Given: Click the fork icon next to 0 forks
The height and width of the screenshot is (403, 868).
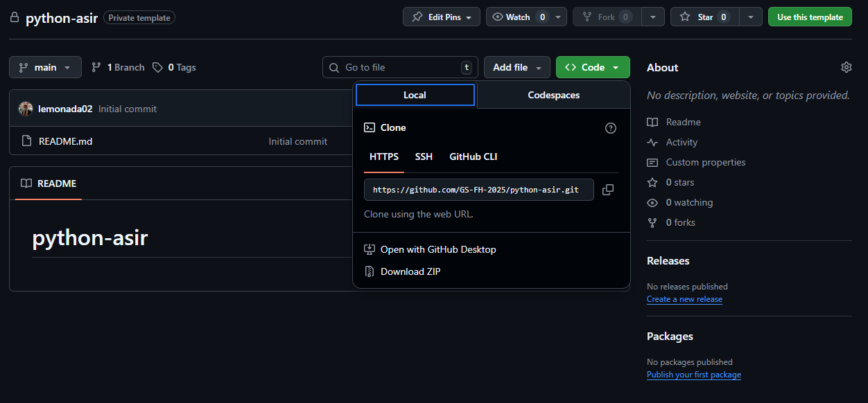Looking at the screenshot, I should (652, 222).
